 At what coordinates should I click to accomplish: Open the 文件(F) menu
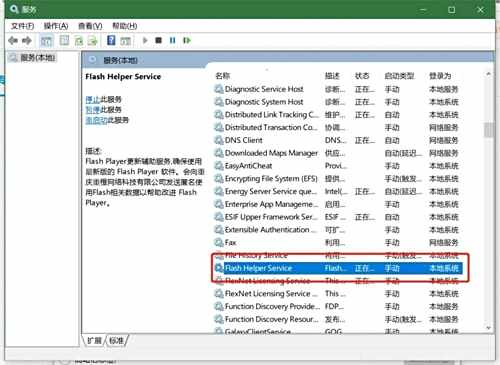[x=22, y=26]
